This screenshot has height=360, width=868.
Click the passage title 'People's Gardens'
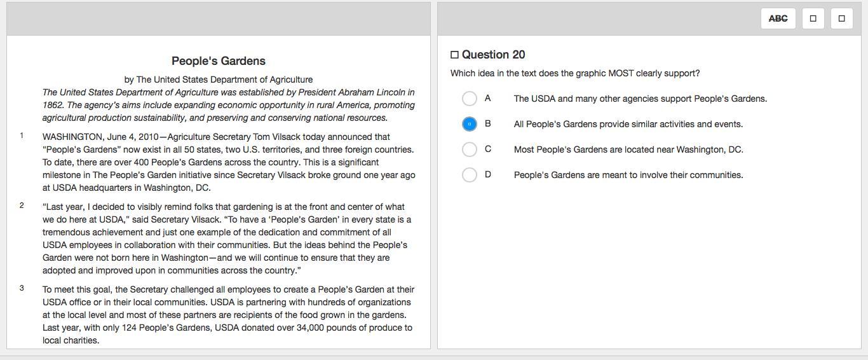(x=219, y=61)
